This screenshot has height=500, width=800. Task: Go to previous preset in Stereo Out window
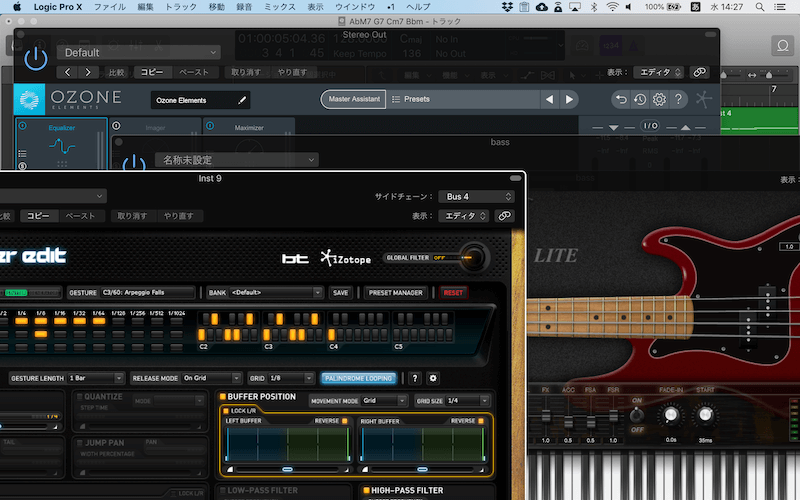pyautogui.click(x=67, y=72)
